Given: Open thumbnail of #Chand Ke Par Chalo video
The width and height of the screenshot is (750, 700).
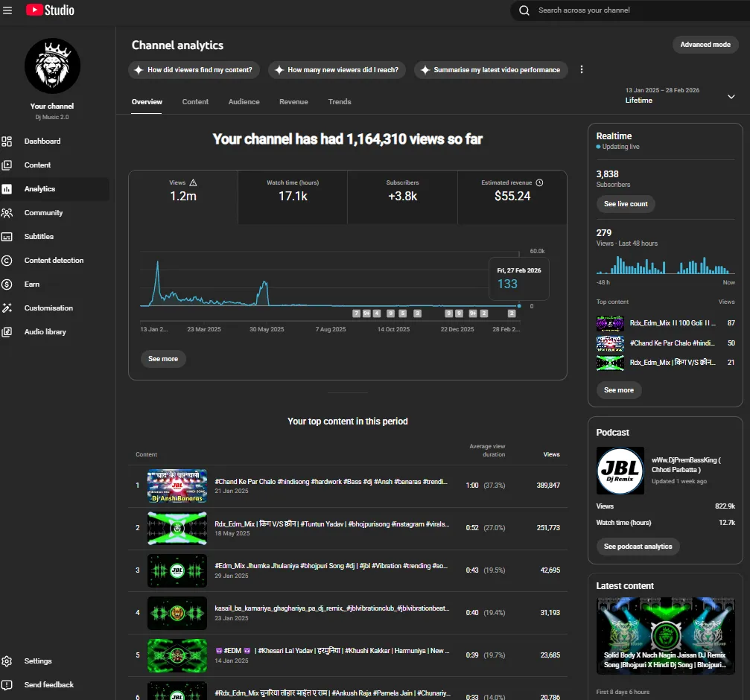Looking at the screenshot, I should pyautogui.click(x=177, y=486).
